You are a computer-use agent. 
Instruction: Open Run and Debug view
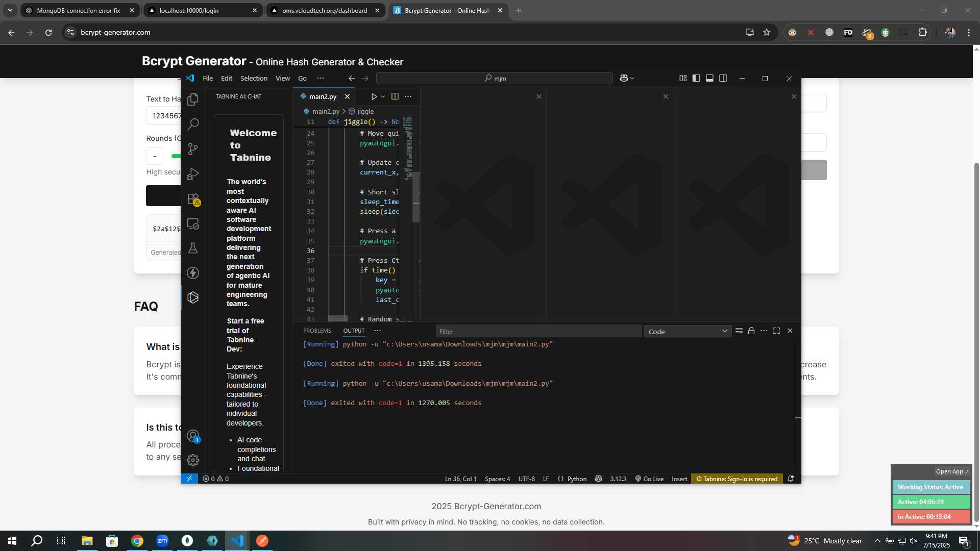click(193, 173)
